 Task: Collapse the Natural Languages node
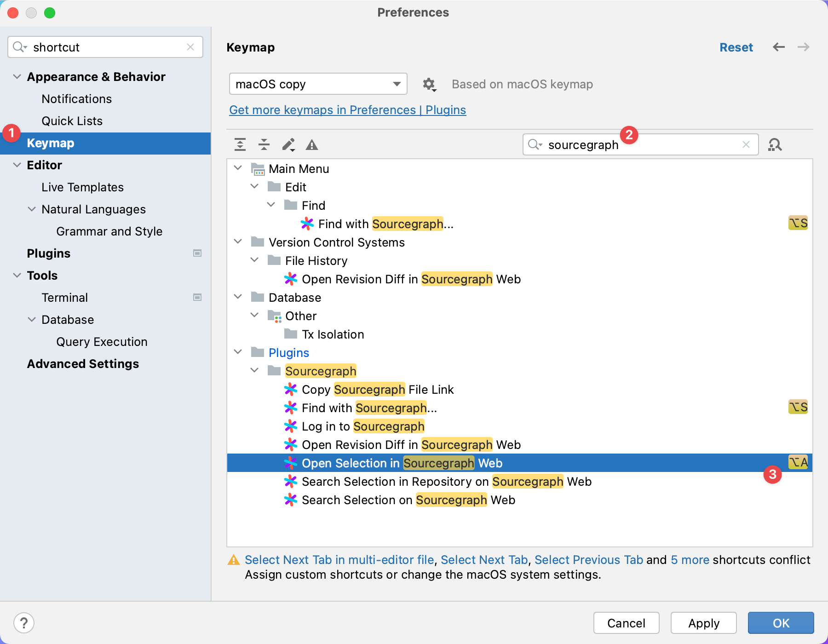32,209
